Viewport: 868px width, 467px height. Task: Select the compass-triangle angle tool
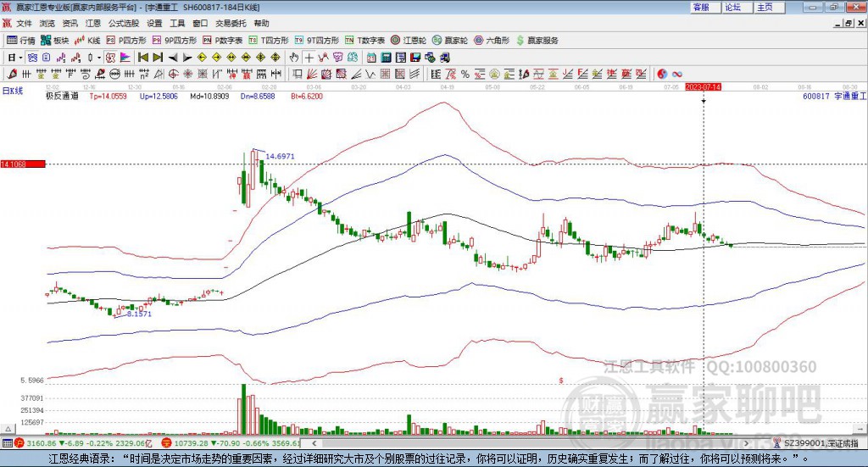(159, 74)
